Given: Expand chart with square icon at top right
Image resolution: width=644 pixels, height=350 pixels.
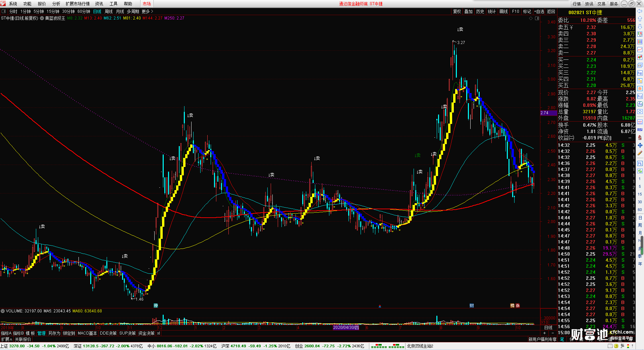Looking at the screenshot, I should 537,18.
